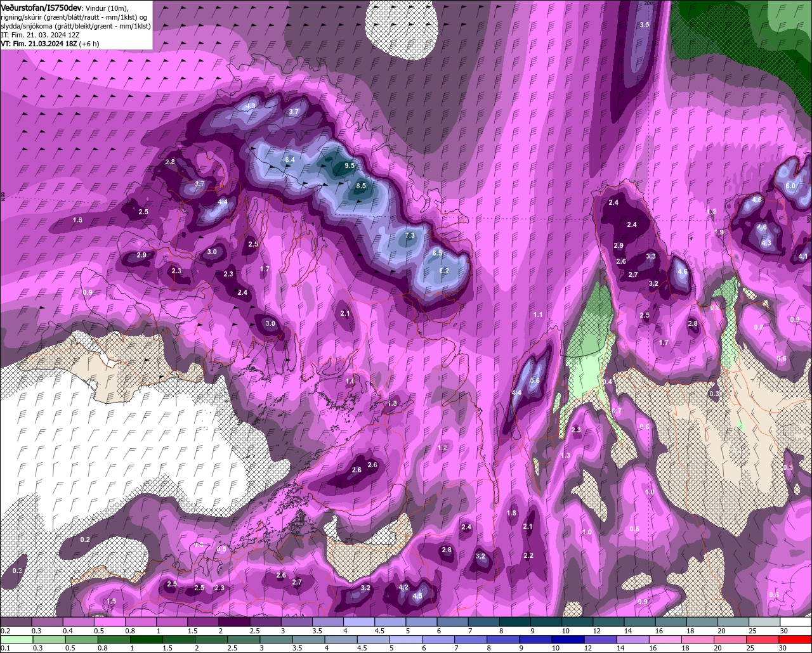This screenshot has width=812, height=653.
Task: Click the 3.5 value label
Action: coord(645,25)
